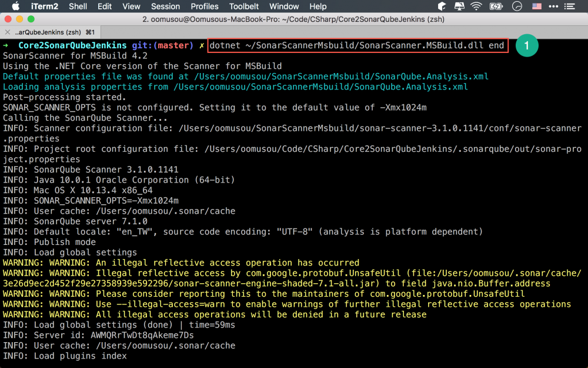The height and width of the screenshot is (368, 588).
Task: Click the yellow minimize window button
Action: [x=19, y=19]
